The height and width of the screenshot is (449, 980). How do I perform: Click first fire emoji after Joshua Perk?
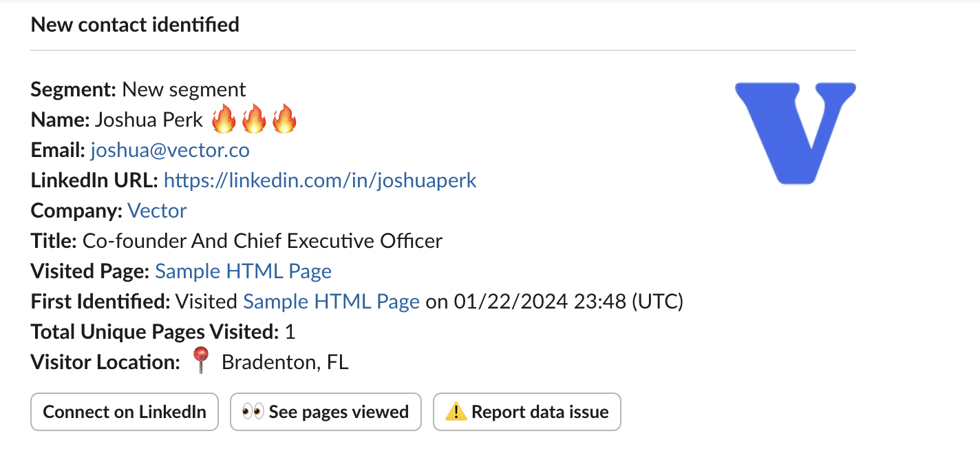(x=224, y=120)
